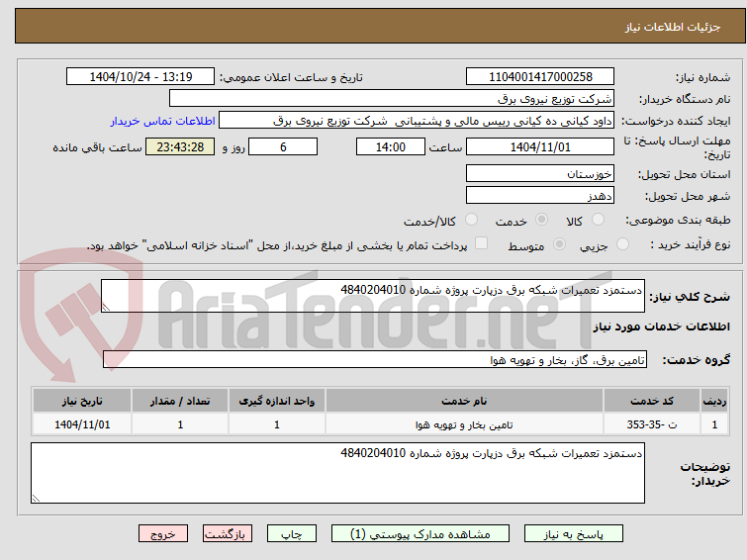Click the requester field داود کیانی ده کیانی
This screenshot has height=560, width=747.
[x=416, y=121]
